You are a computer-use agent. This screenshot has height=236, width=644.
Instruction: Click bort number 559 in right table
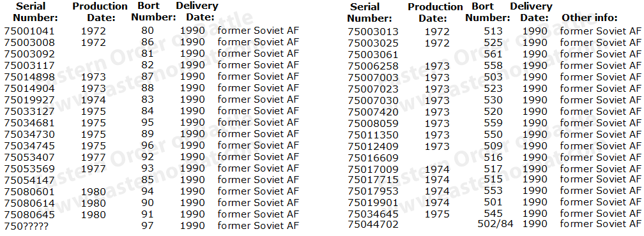click(493, 123)
